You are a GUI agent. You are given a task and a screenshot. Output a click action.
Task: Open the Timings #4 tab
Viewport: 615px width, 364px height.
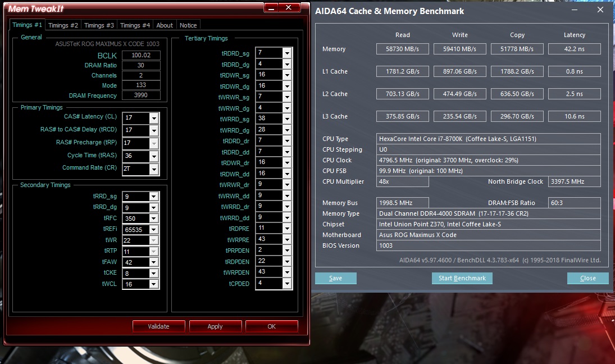[x=135, y=25]
